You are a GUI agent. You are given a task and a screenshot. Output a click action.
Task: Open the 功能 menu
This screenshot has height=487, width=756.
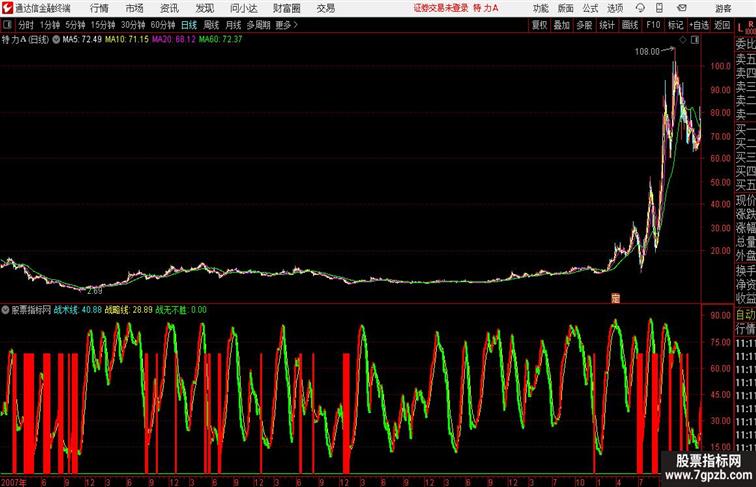(540, 8)
